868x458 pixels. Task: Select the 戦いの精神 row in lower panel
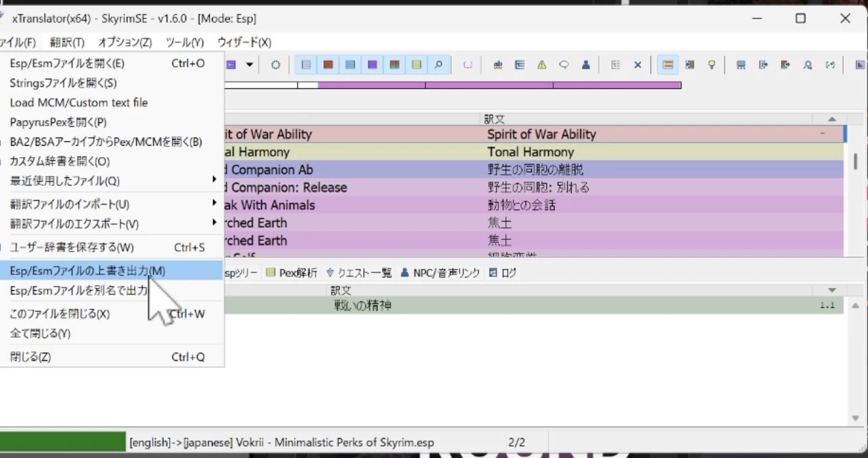click(533, 306)
